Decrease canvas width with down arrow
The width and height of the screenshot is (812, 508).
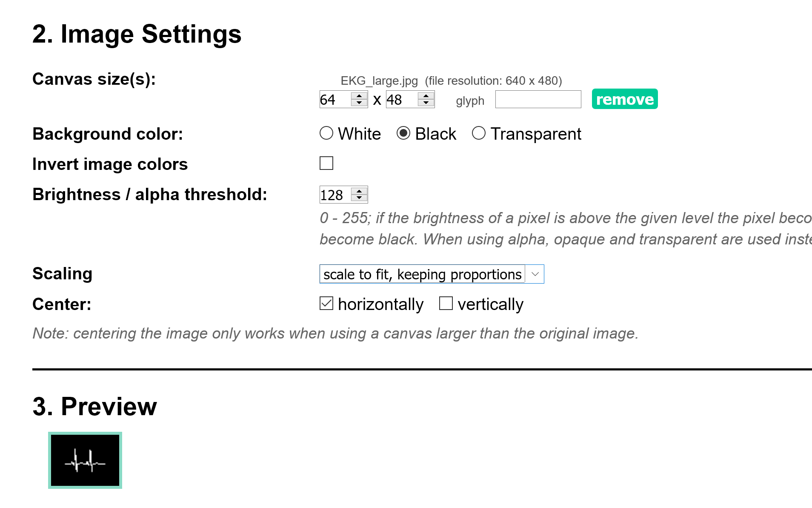pos(359,103)
